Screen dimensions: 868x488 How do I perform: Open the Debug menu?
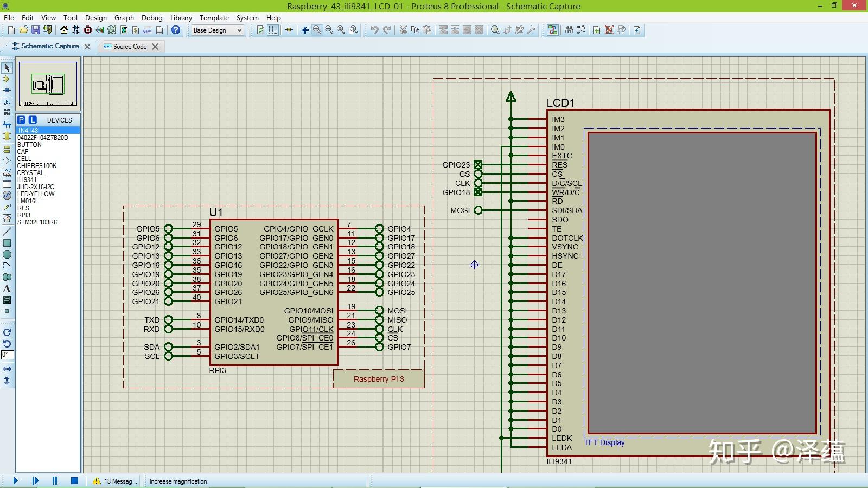152,17
